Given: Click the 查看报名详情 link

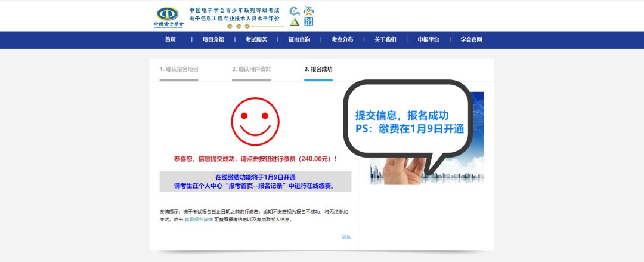Looking at the screenshot, I should pyautogui.click(x=199, y=220).
